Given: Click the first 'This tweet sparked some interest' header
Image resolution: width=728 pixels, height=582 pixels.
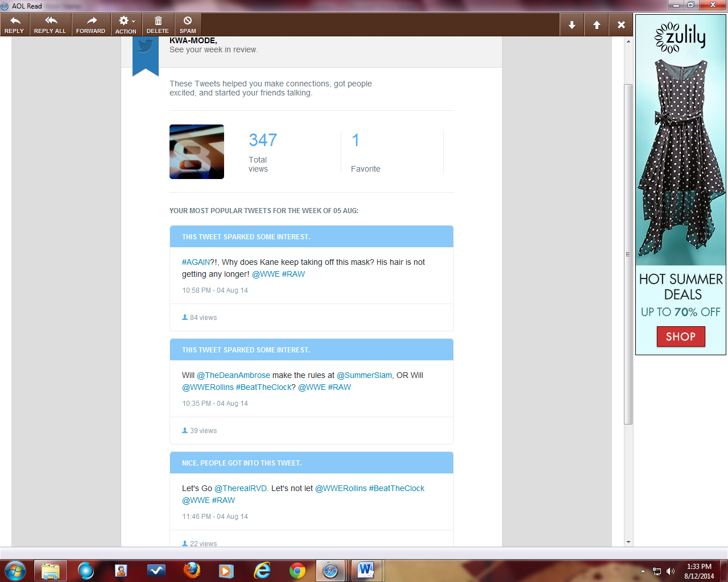Looking at the screenshot, I should pos(312,236).
